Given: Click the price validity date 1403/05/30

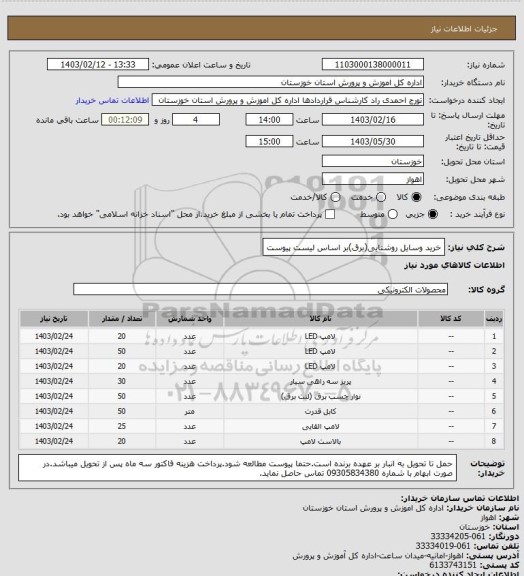Looking at the screenshot, I should (373, 141).
